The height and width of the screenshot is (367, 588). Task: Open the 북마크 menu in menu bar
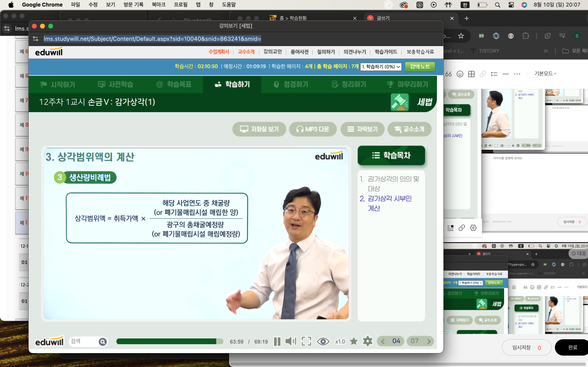pos(158,5)
